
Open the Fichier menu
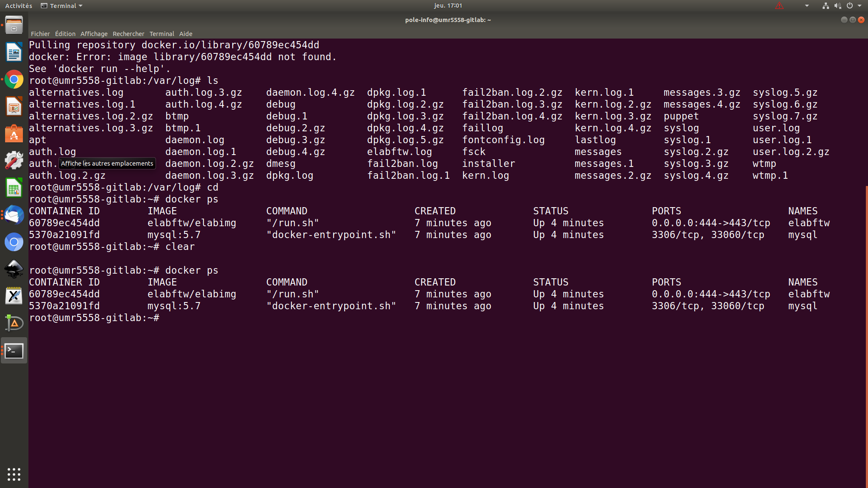point(40,33)
